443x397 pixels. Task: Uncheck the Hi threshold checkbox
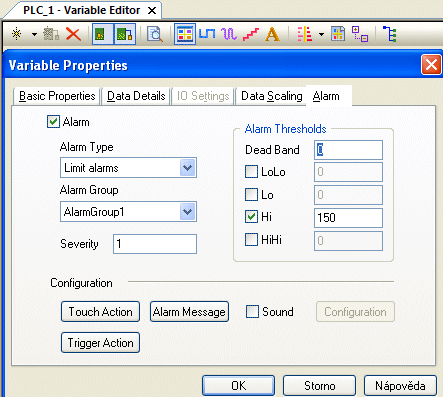pyautogui.click(x=251, y=217)
